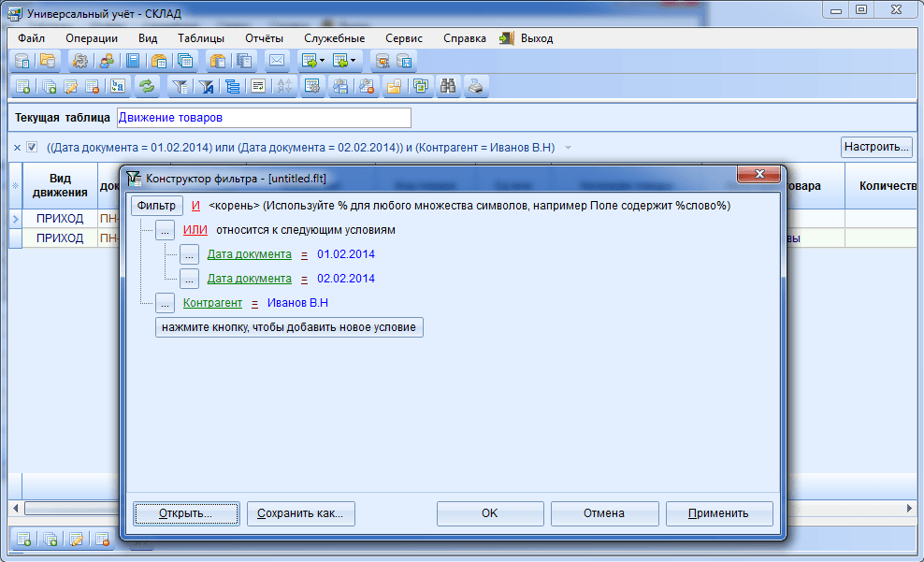Image resolution: width=924 pixels, height=562 pixels.
Task: Click duplicate record icon in the top toolbar
Action: (49, 87)
